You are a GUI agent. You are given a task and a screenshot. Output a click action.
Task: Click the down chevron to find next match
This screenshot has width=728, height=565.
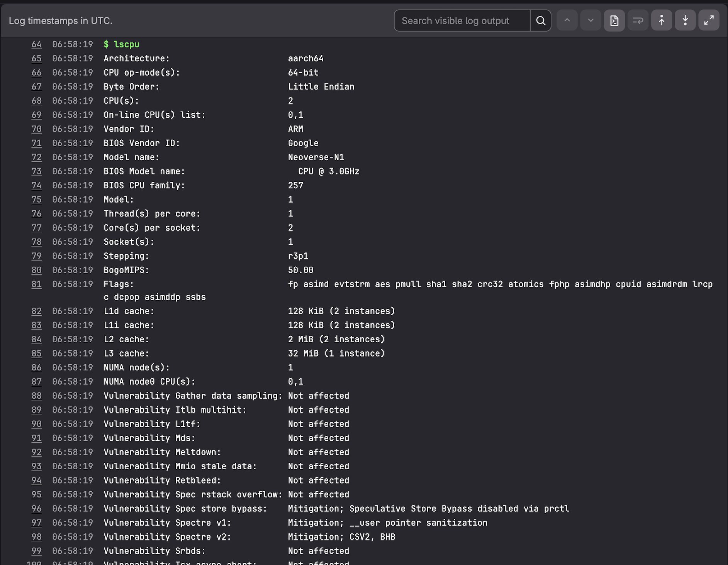[591, 20]
